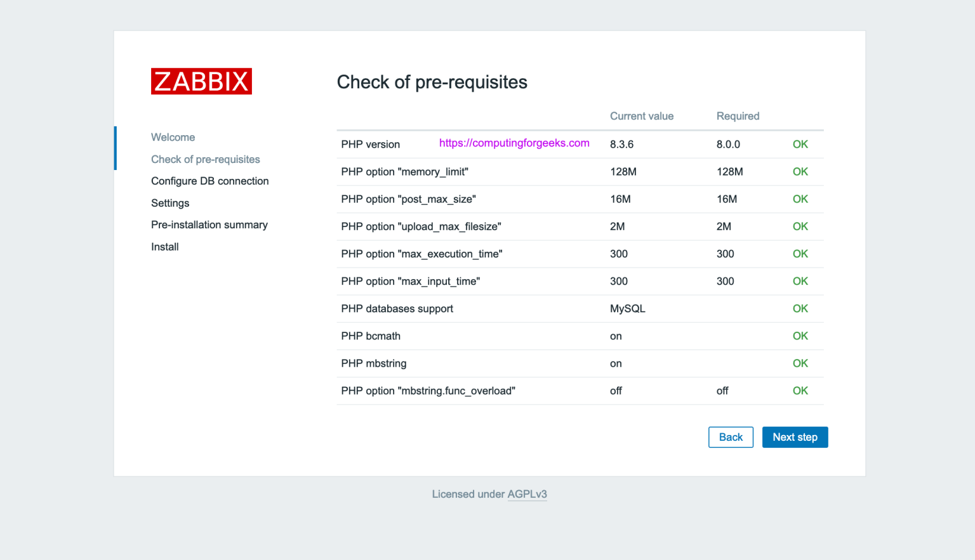The width and height of the screenshot is (975, 560).
Task: Click the Back button
Action: coord(731,437)
